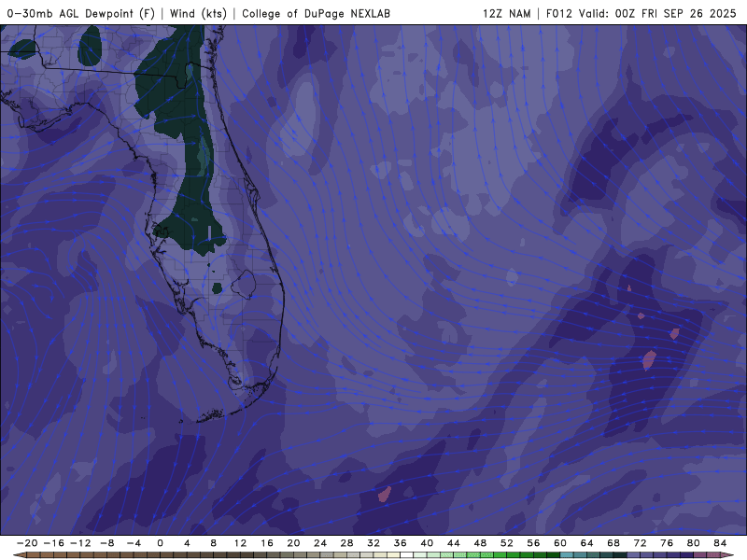747x560 pixels.
Task: Click the pink dewpoint patch at the map bottom
Action: pyautogui.click(x=385, y=494)
